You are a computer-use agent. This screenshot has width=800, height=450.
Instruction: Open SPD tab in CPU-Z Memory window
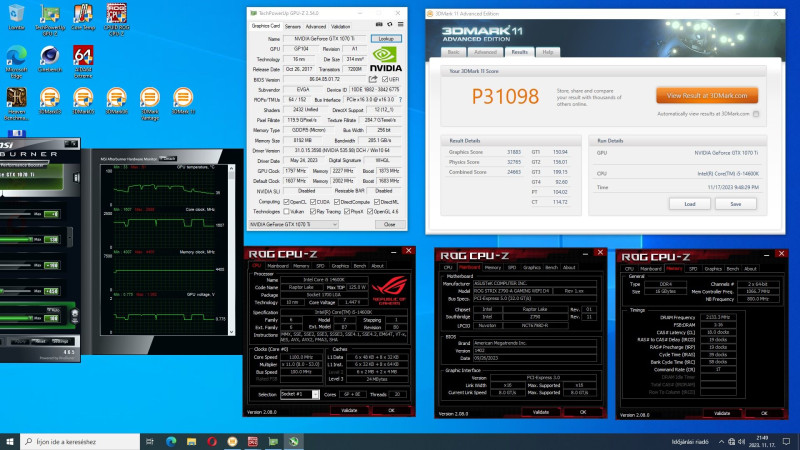pyautogui.click(x=693, y=268)
